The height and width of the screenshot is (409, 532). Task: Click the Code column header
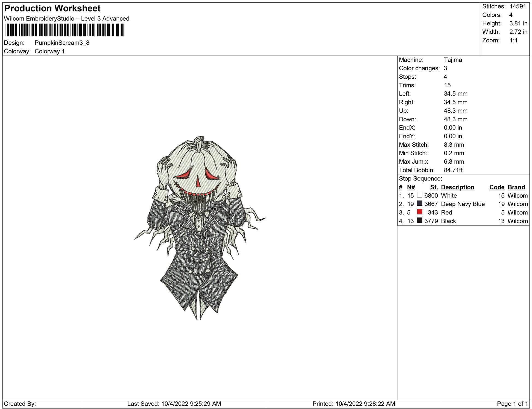pyautogui.click(x=496, y=187)
